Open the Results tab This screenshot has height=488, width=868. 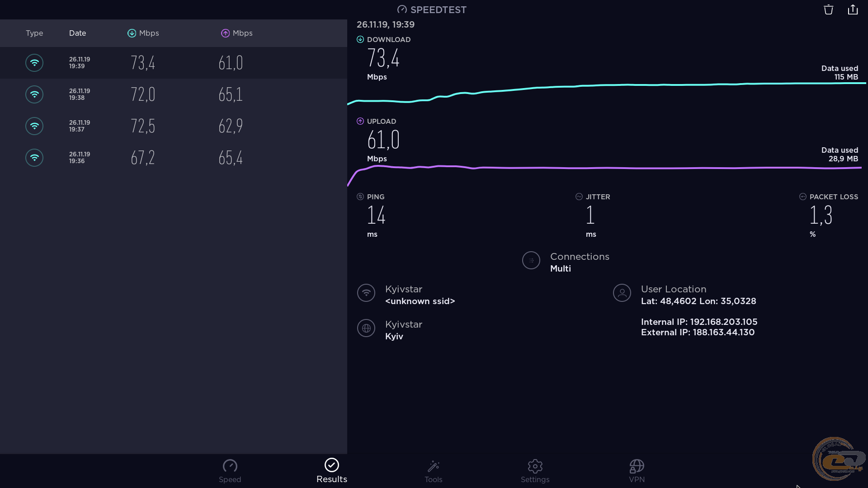(331, 471)
